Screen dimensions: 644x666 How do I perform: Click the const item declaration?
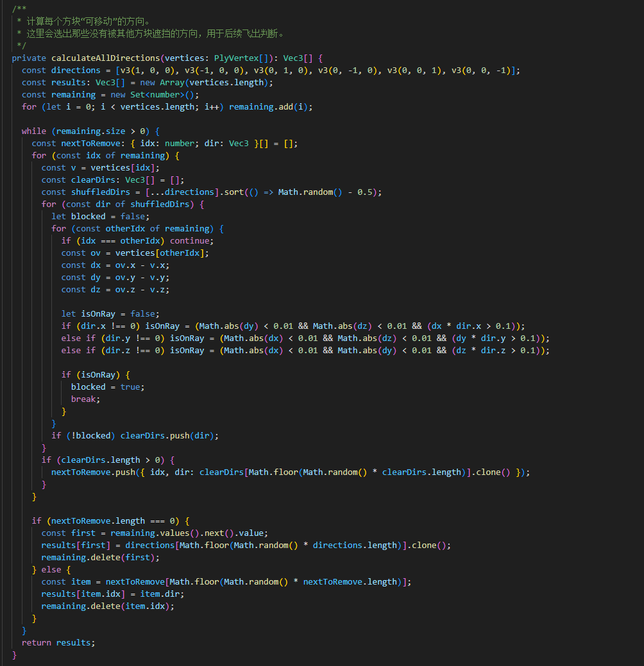click(226, 582)
